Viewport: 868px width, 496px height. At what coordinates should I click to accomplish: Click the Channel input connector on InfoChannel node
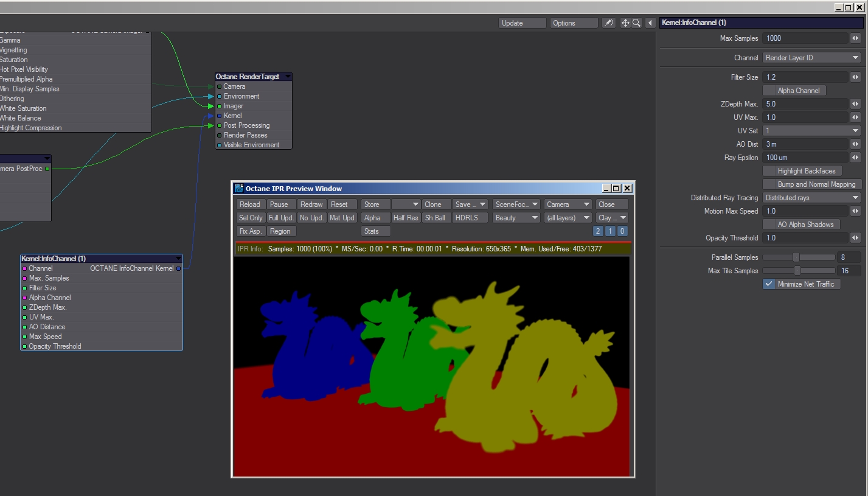(25, 268)
